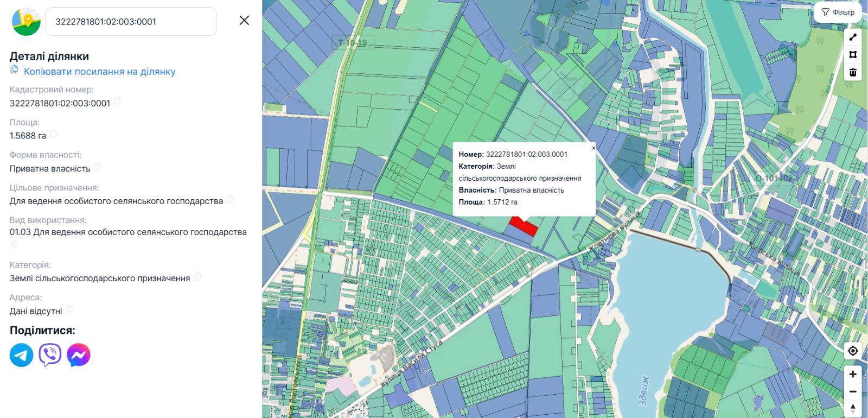868x418 pixels.
Task: Share parcel via Viber
Action: pyautogui.click(x=50, y=355)
